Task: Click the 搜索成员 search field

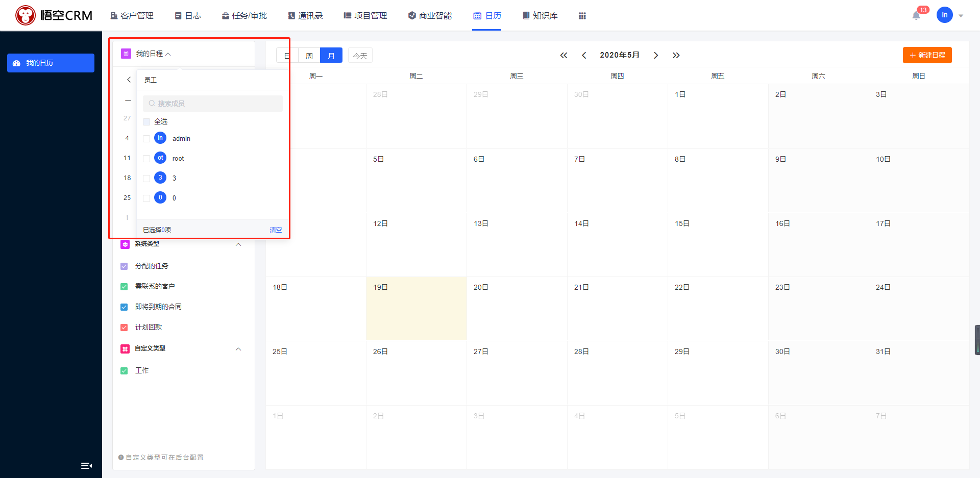Action: point(213,104)
